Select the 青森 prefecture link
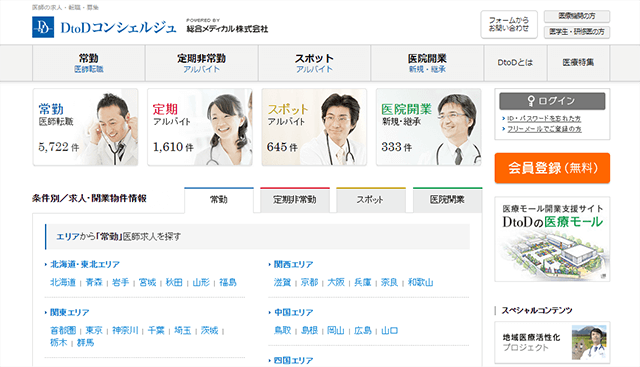 point(94,282)
